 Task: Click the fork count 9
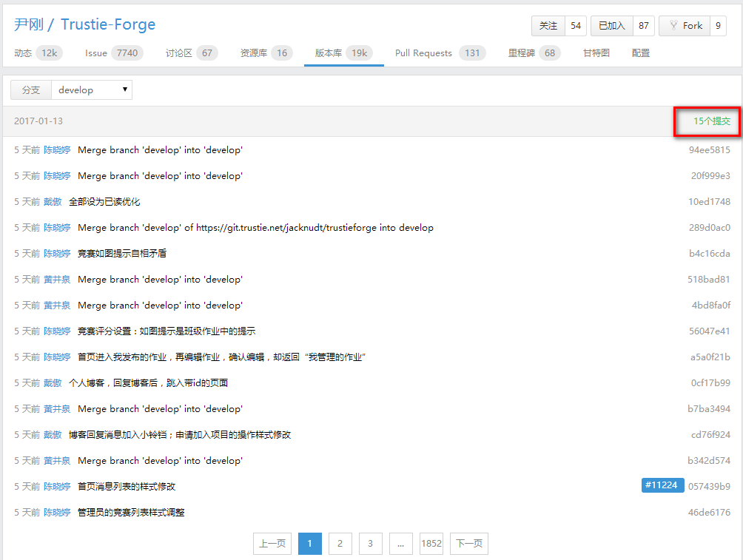click(x=718, y=26)
